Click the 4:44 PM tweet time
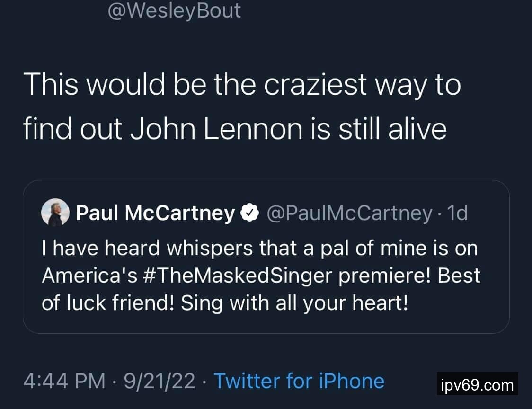 (64, 381)
